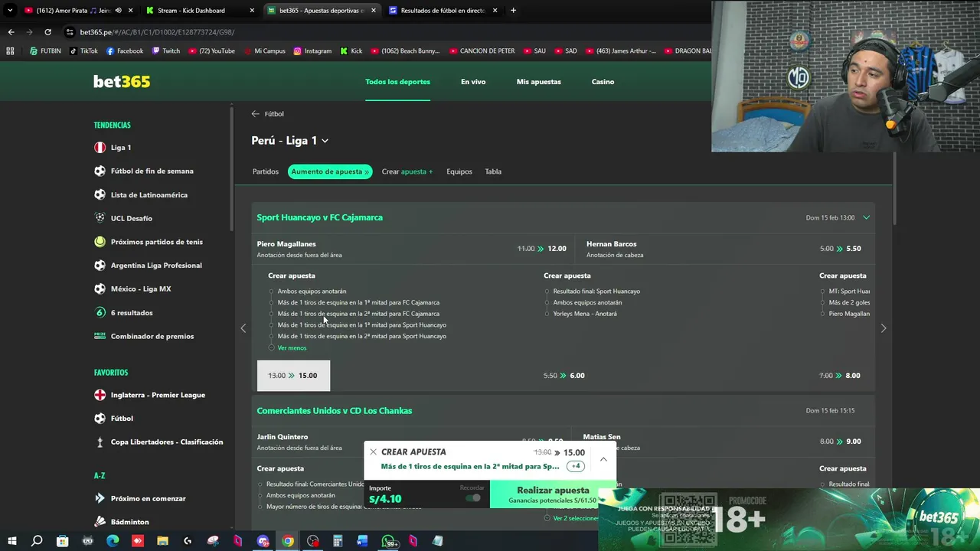Image resolution: width=980 pixels, height=551 pixels.
Task: Open Lista de Latinoamérica
Action: 149,194
